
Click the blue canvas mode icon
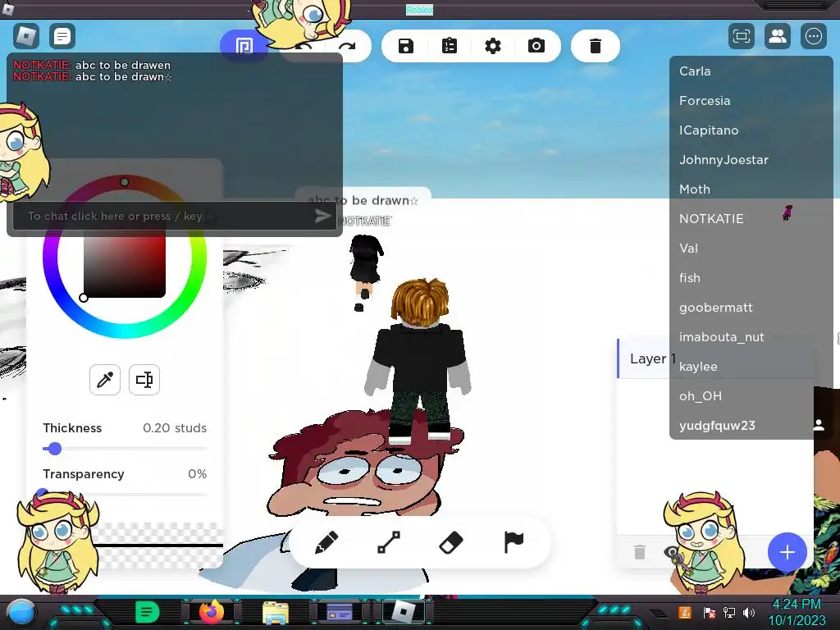click(244, 46)
